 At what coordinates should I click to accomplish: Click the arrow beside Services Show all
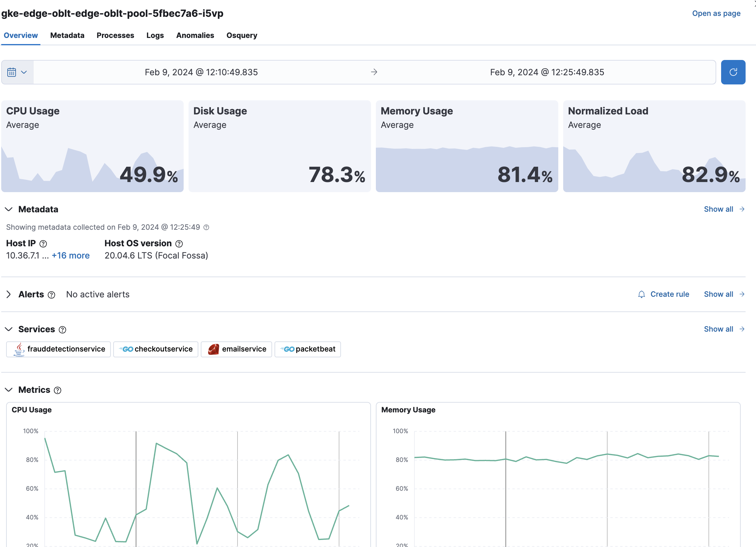[742, 329]
